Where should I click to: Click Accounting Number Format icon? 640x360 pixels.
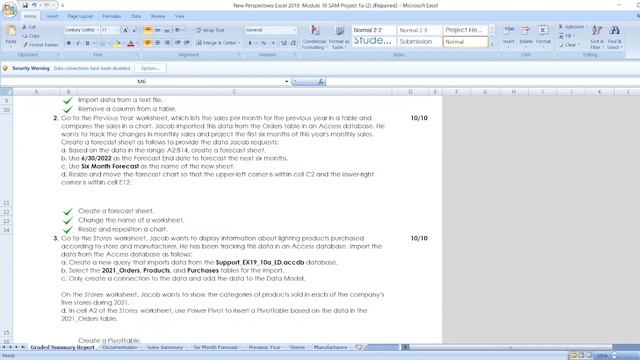pos(250,43)
